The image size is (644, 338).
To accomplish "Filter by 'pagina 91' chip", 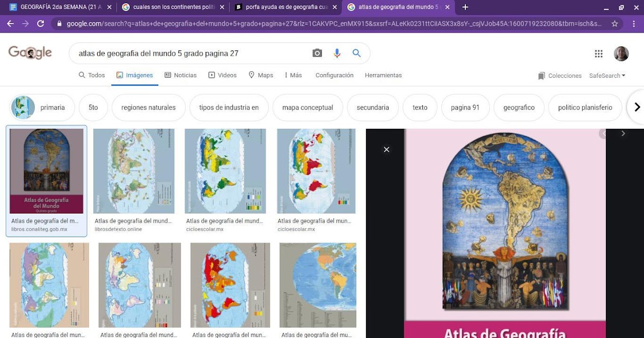I will pos(465,107).
